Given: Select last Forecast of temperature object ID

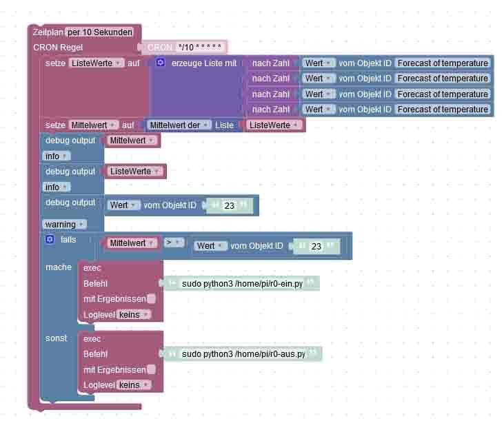Looking at the screenshot, I should 443,109.
